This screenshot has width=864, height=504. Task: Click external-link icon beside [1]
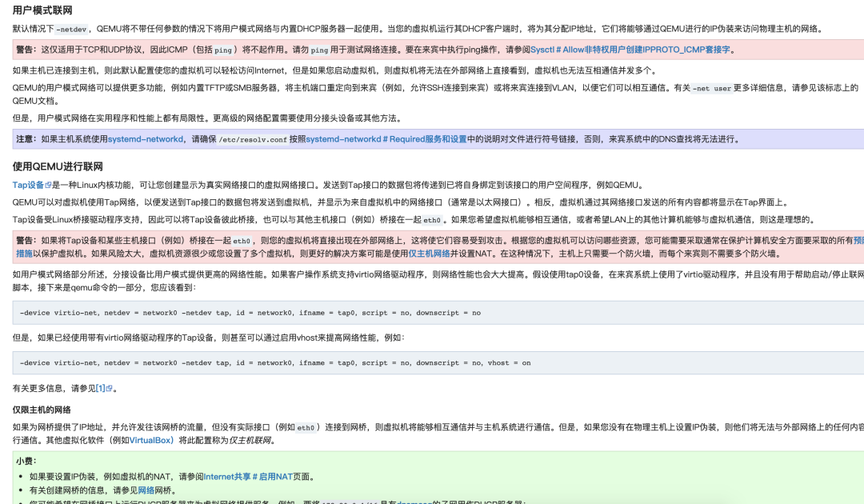point(109,389)
